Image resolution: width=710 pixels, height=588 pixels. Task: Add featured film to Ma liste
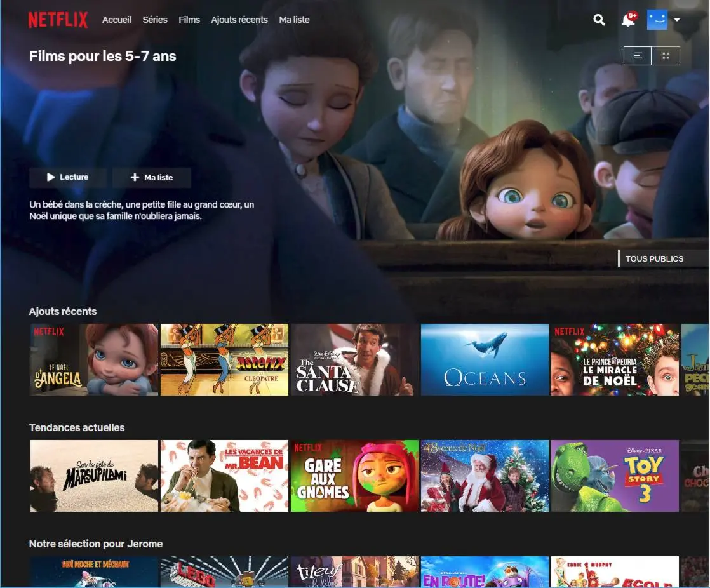[x=152, y=177]
